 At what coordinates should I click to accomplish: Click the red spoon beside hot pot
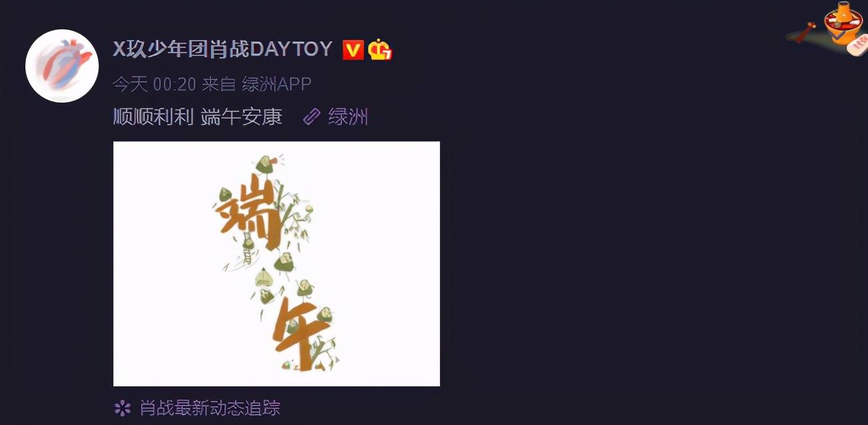tap(805, 32)
